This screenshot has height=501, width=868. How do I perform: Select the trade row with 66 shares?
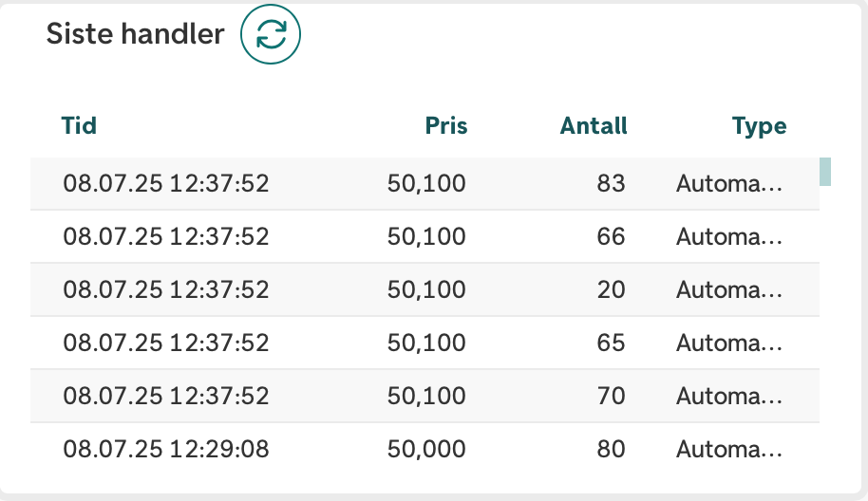[425, 236]
